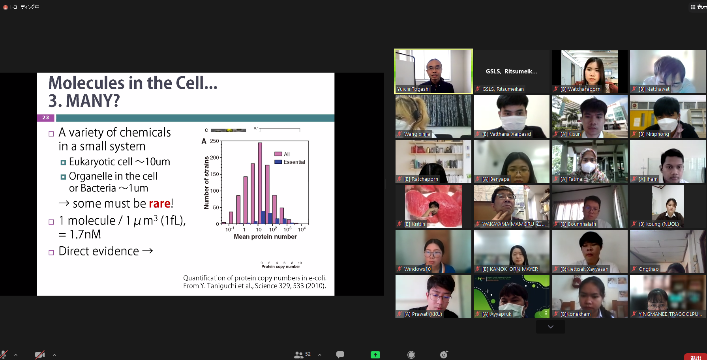This screenshot has height=360, width=707.
Task: Open the Reactions icon in the toolbar
Action: (x=411, y=355)
